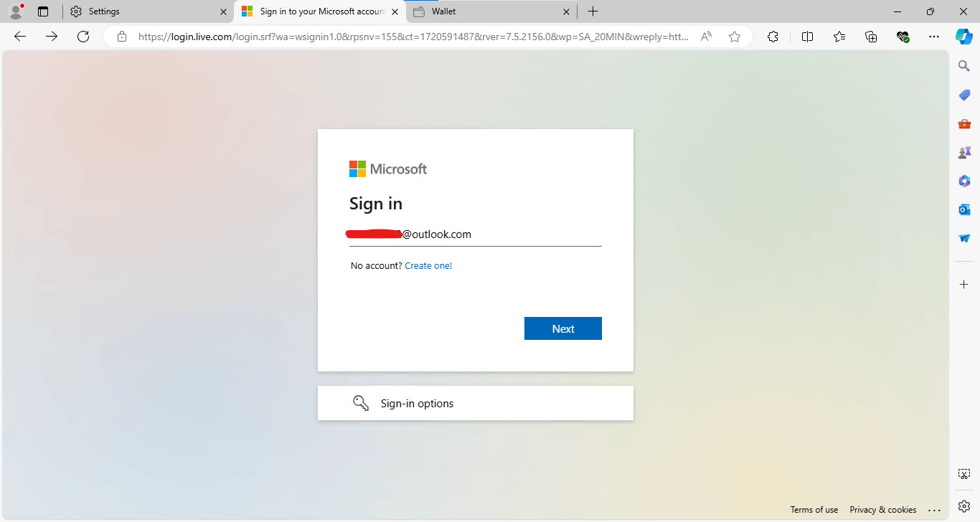The image size is (980, 522).
Task: Open sidebar settings gear
Action: coord(964,506)
